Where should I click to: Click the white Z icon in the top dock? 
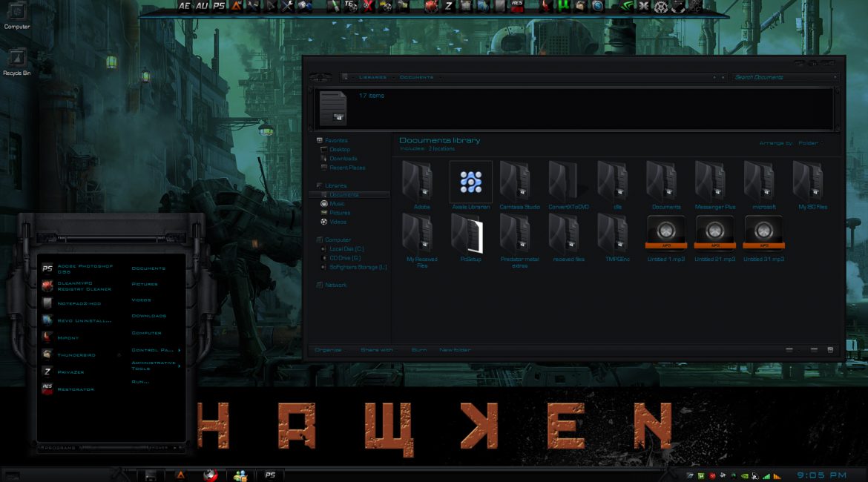pyautogui.click(x=448, y=6)
